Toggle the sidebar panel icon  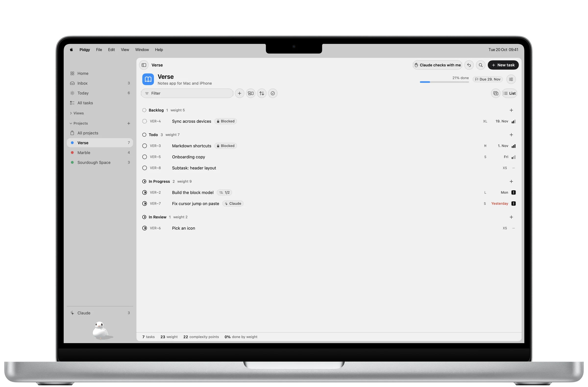(x=144, y=65)
